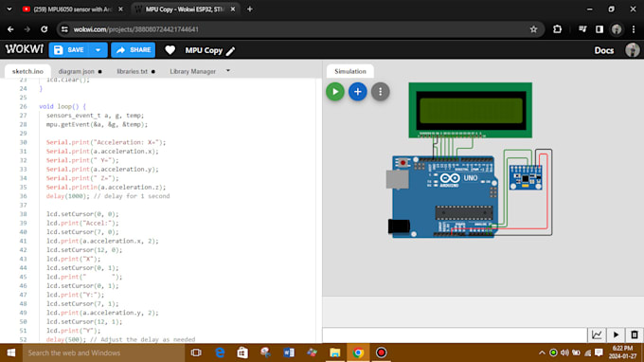644x362 pixels.
Task: Open the serial plotter graph icon
Action: [597, 335]
